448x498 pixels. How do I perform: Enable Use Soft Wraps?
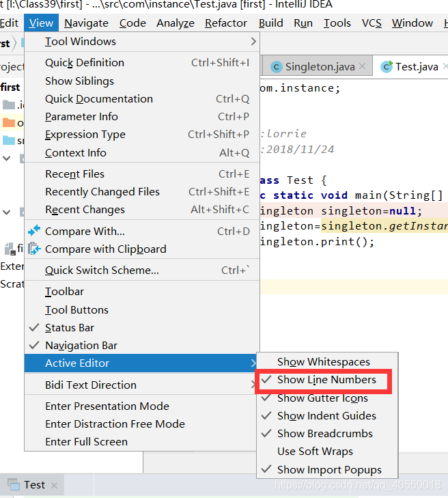click(327, 452)
